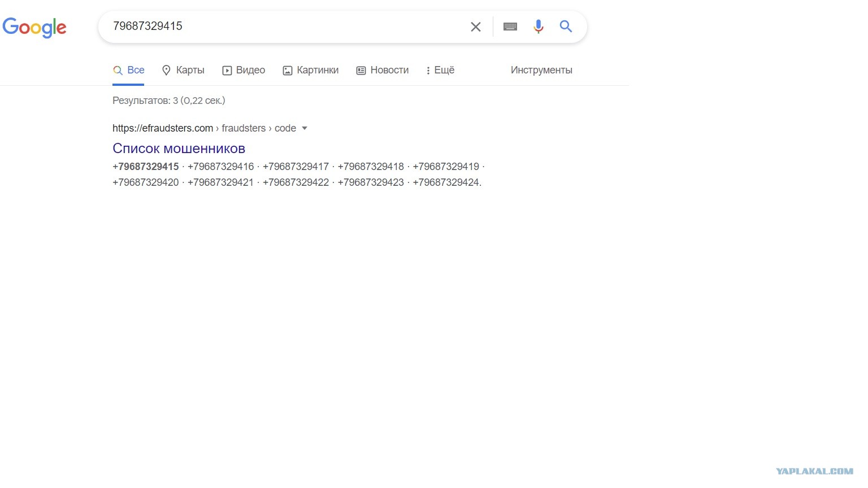Click the Google logo

34,27
